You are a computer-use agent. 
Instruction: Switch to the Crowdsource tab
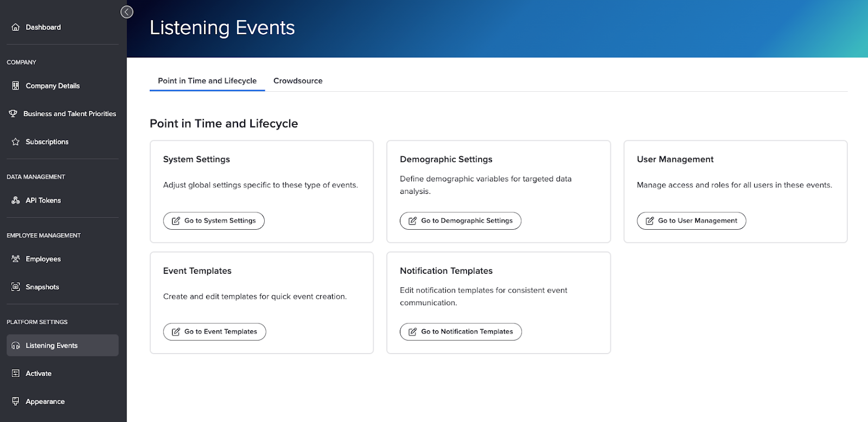coord(298,80)
